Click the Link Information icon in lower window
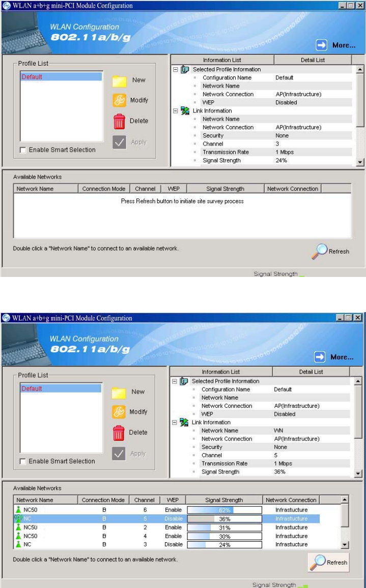The image size is (366, 588). [x=184, y=422]
